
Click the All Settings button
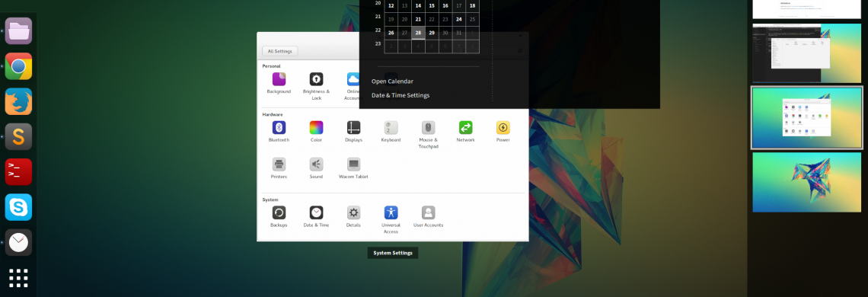(x=280, y=51)
